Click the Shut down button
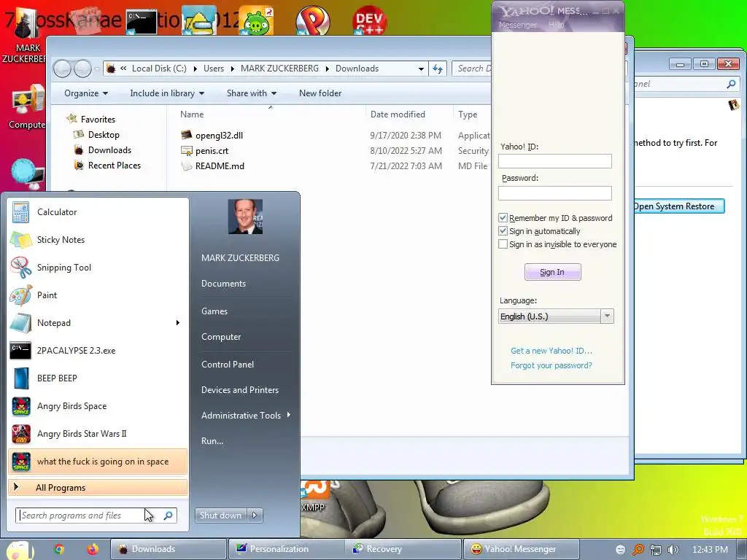 coord(221,516)
